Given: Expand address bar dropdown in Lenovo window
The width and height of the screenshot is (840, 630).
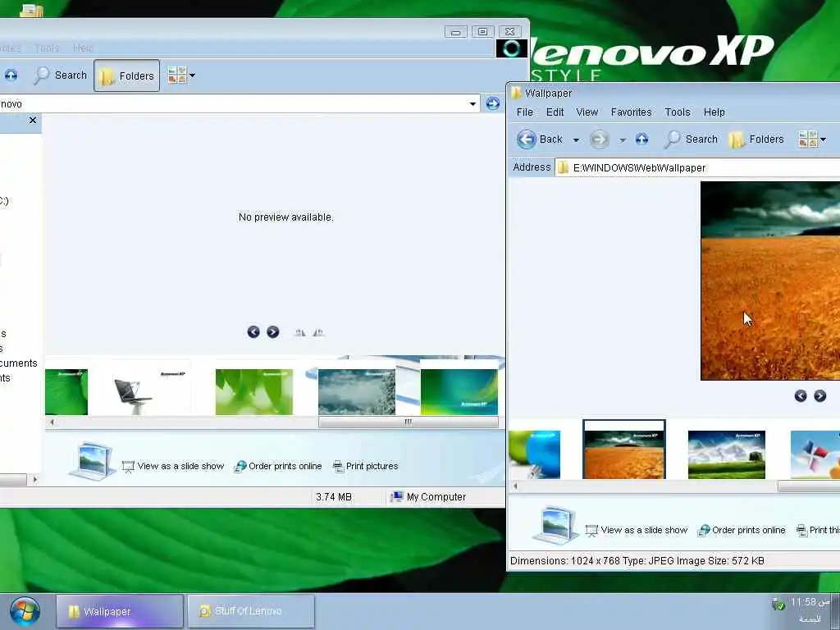Looking at the screenshot, I should point(472,104).
